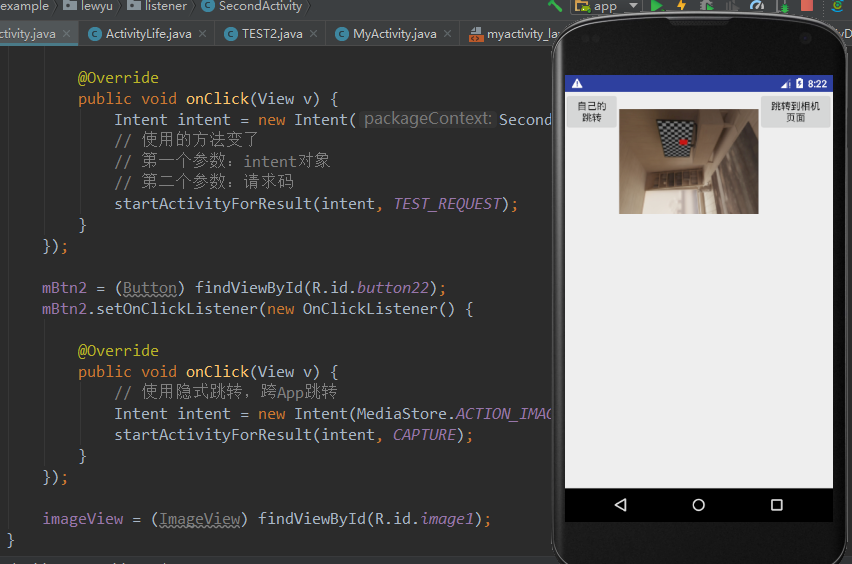
Task: Tap the emulator Home navigation button
Action: [x=699, y=505]
